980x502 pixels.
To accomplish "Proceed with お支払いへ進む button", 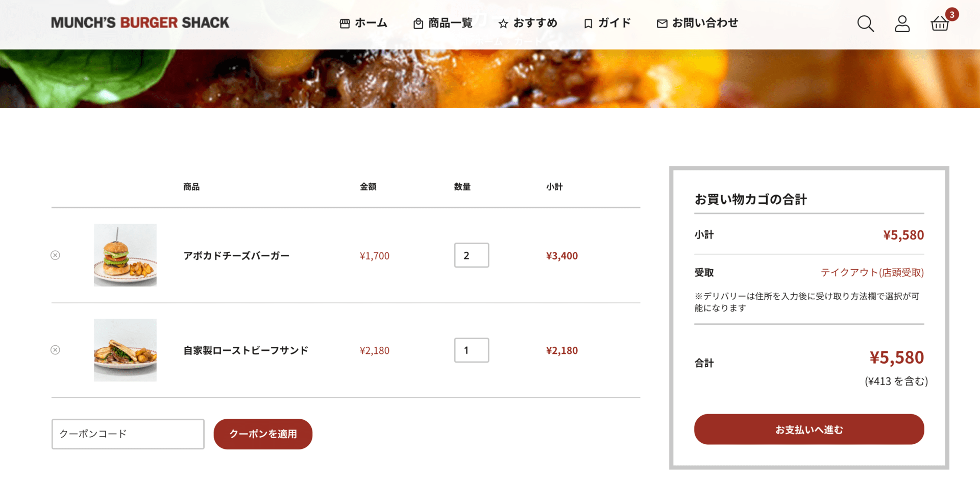I will tap(809, 429).
